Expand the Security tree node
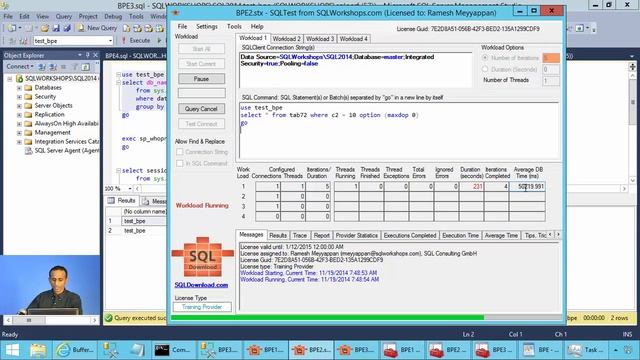Screen dimensions: 640x360 coord(19,97)
